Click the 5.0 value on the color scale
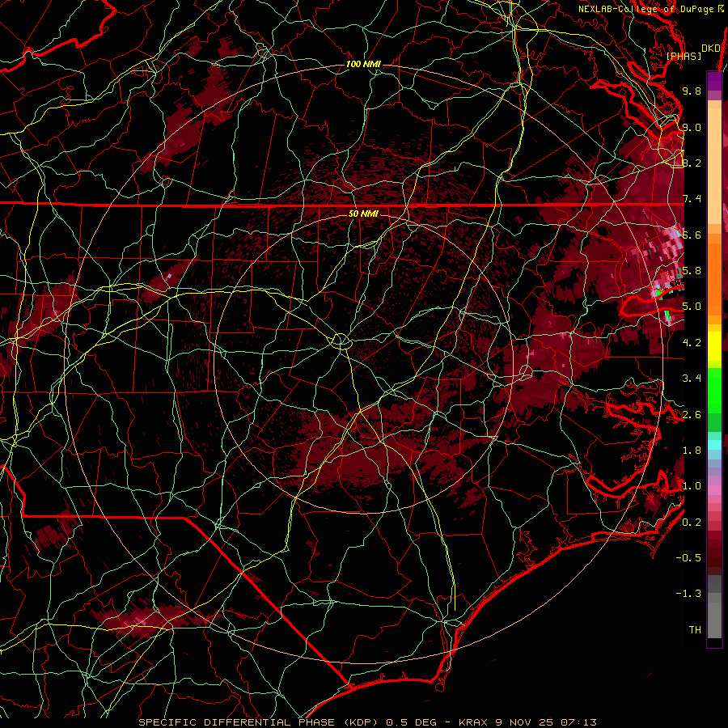This screenshot has width=728, height=728. tap(692, 307)
